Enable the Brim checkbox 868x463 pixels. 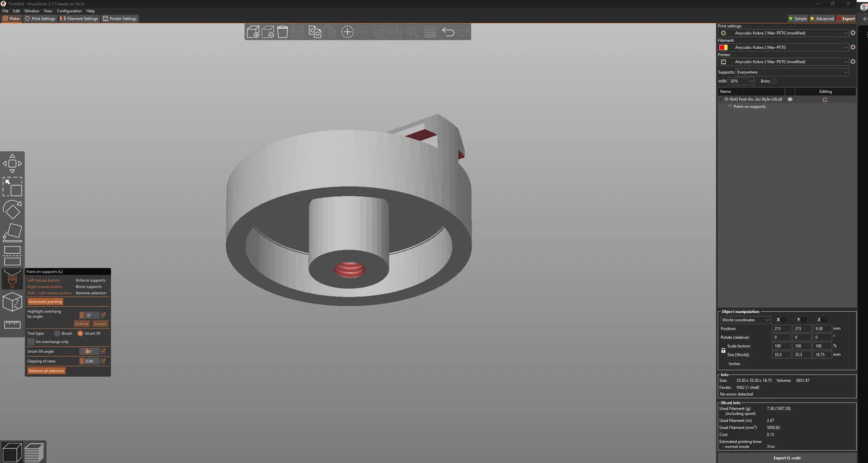point(774,81)
